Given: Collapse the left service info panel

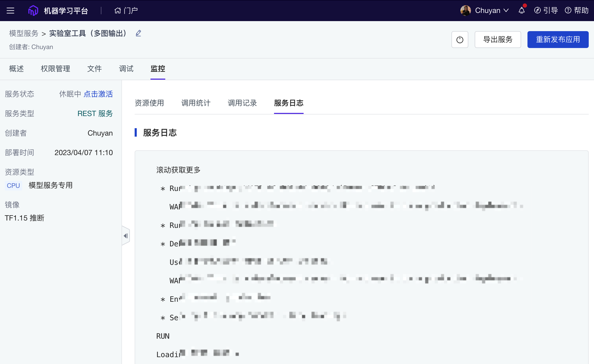Looking at the screenshot, I should [x=126, y=236].
